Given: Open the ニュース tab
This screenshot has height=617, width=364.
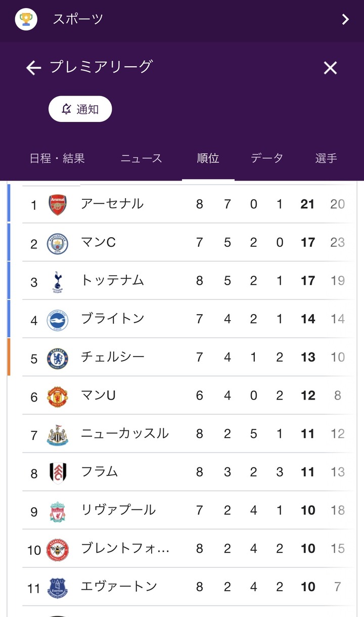Looking at the screenshot, I should tap(142, 158).
